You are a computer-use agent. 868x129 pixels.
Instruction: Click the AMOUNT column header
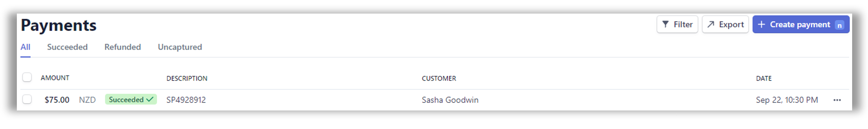(x=55, y=78)
